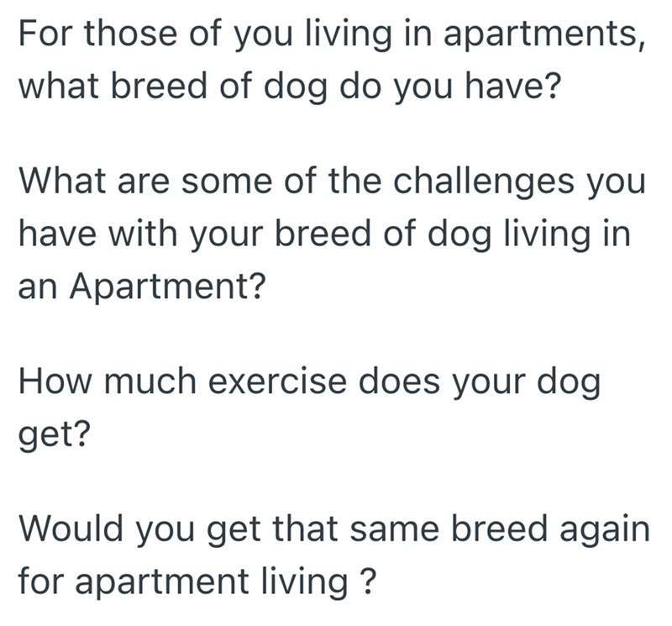Click the text "an Apartment?"

click(142, 287)
